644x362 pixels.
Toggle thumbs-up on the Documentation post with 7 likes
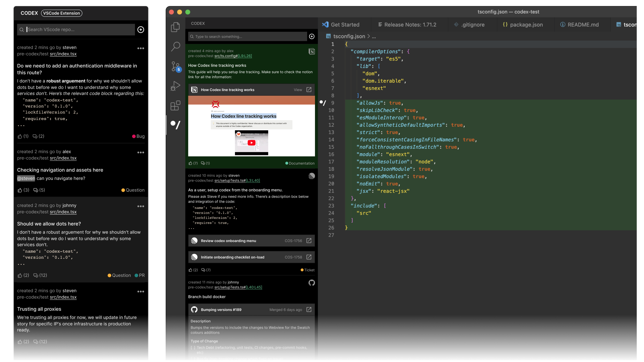pos(190,163)
